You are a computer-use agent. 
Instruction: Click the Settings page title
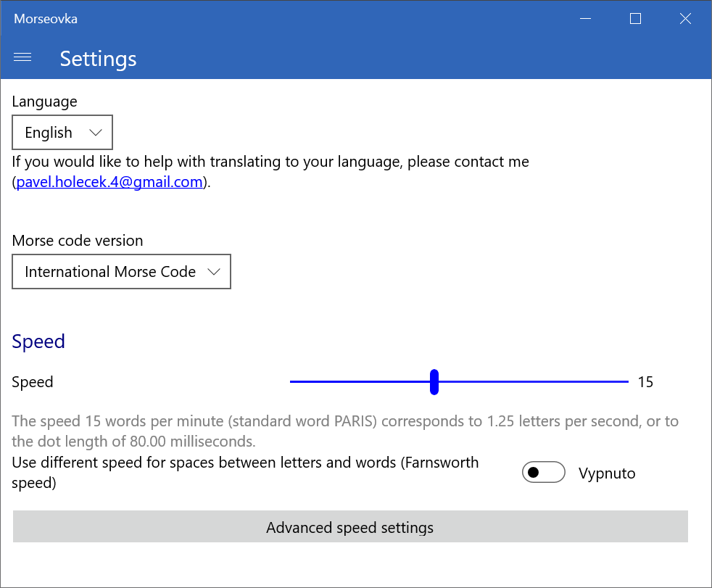coord(98,59)
